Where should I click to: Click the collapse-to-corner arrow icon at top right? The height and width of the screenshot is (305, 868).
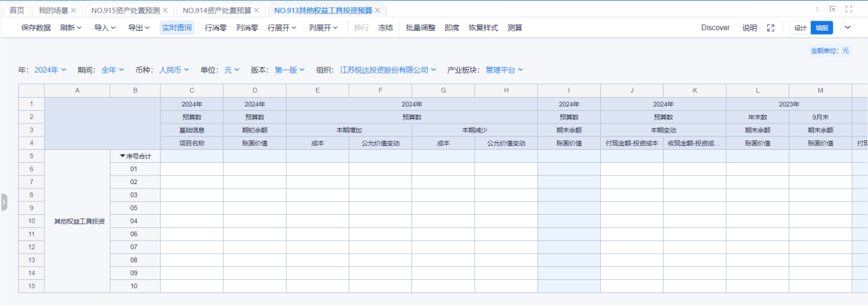coord(833,9)
